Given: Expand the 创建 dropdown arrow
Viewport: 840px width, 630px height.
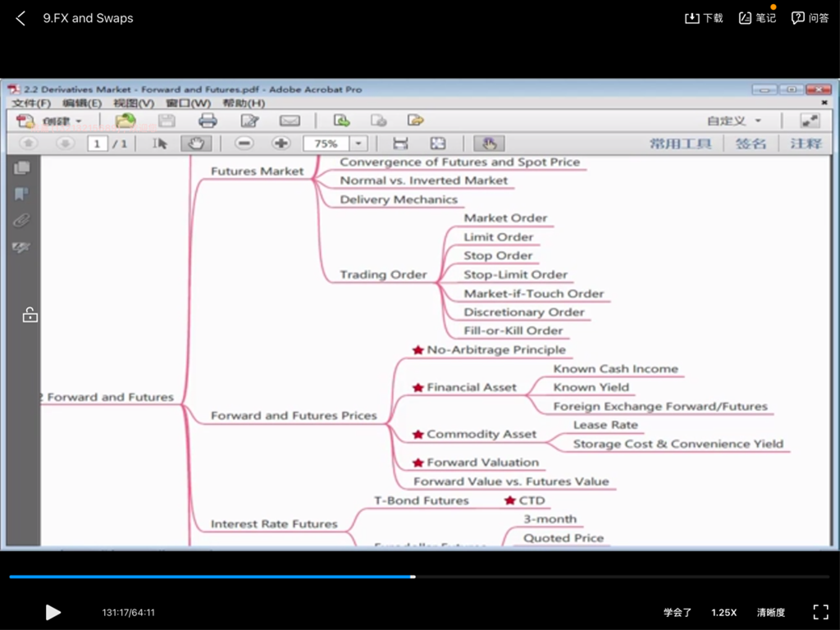Looking at the screenshot, I should [79, 121].
